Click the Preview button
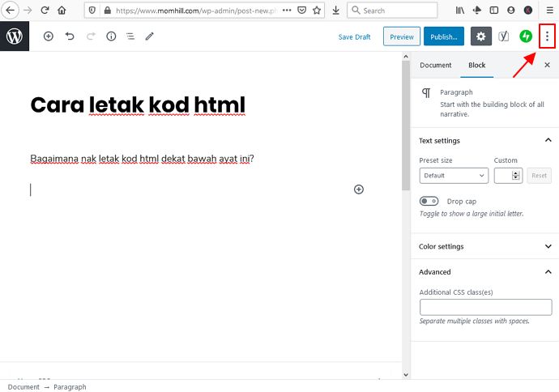559x392 pixels. (x=402, y=36)
